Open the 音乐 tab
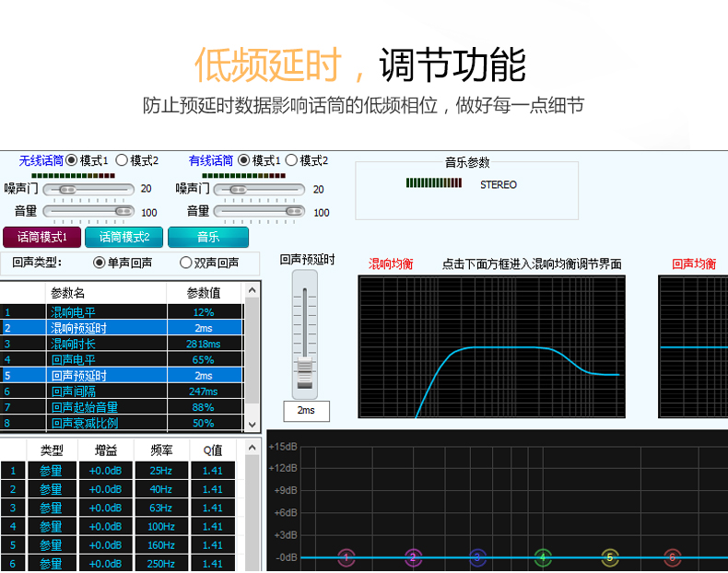Image resolution: width=728 pixels, height=573 pixels. pos(208,237)
